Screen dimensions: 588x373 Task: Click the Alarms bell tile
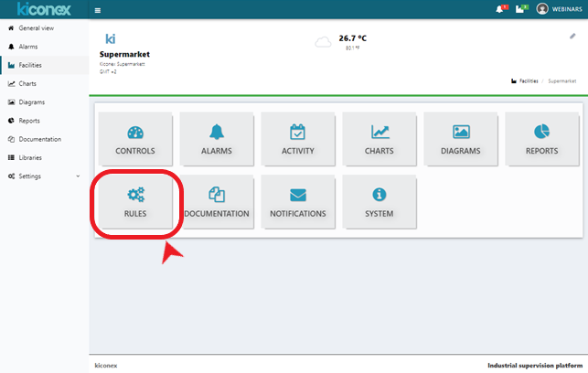pos(217,140)
